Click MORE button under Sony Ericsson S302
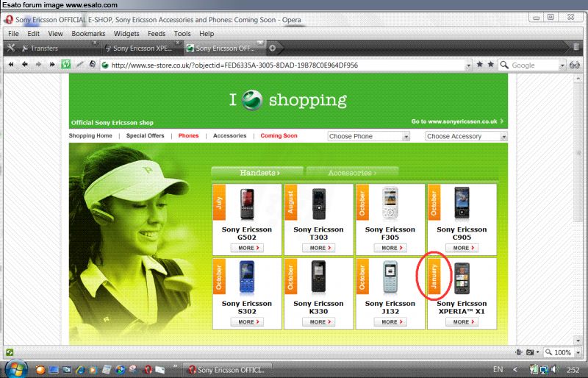 [x=247, y=321]
